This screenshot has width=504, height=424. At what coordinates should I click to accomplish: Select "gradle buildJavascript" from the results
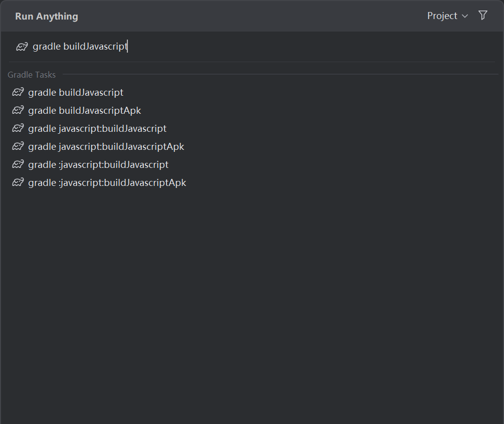pos(75,92)
